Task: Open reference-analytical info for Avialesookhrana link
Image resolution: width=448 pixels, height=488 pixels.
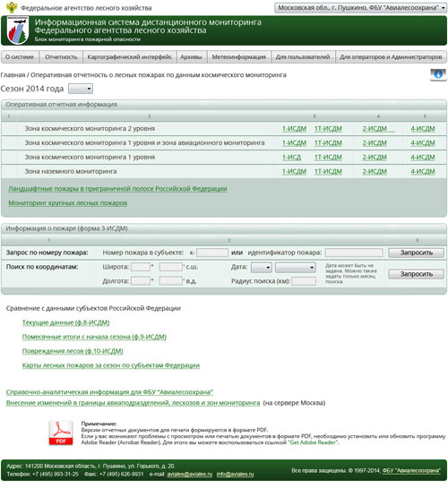Action: tap(109, 392)
